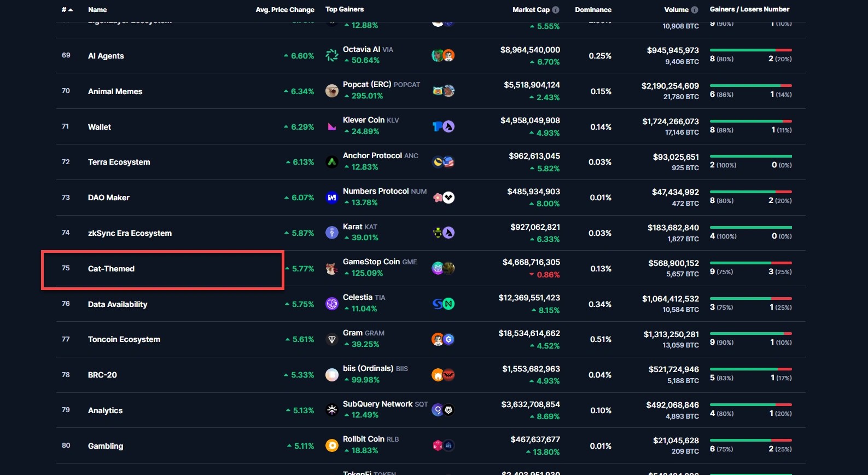
Task: Click the coin icons pair in Terra Ecosystem row
Action: click(x=443, y=162)
